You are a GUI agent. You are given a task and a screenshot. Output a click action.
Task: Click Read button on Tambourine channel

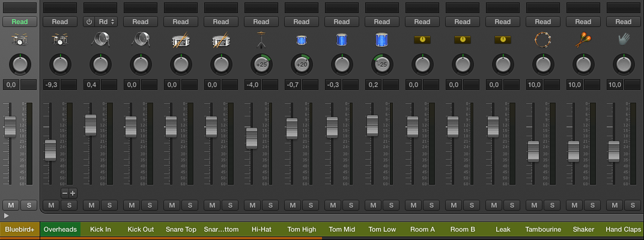(542, 22)
